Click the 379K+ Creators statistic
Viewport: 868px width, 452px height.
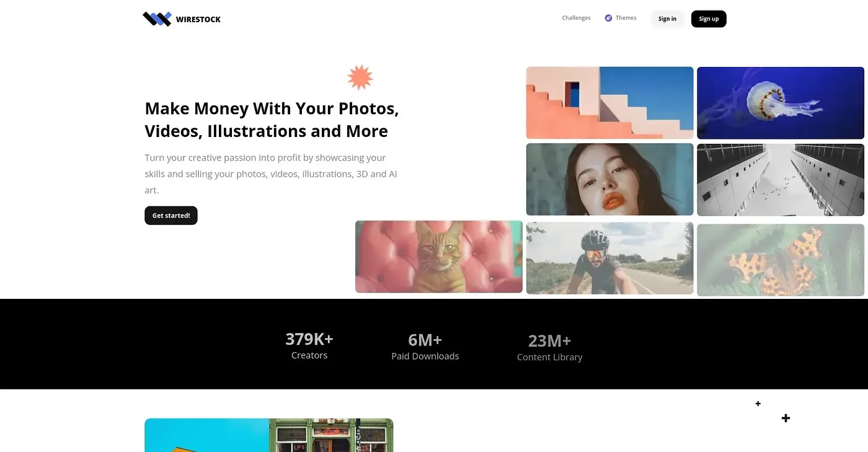309,345
